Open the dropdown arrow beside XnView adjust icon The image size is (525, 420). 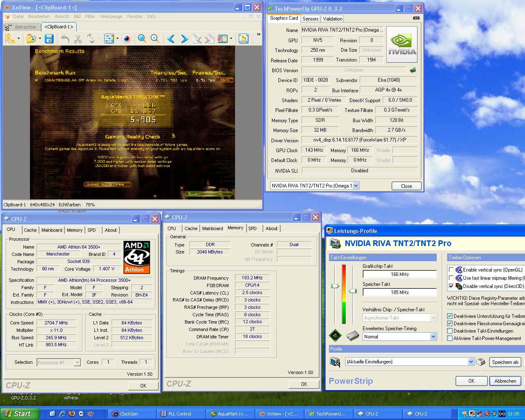point(117,39)
